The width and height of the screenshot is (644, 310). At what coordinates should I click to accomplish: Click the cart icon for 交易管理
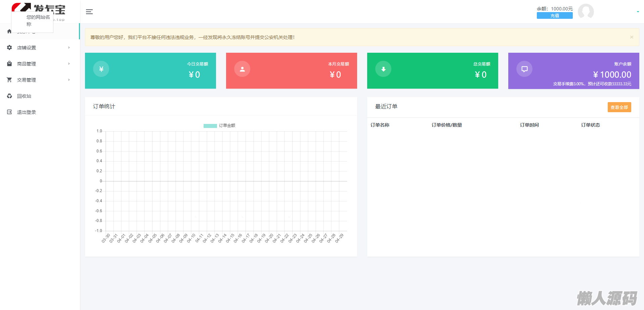pyautogui.click(x=9, y=80)
